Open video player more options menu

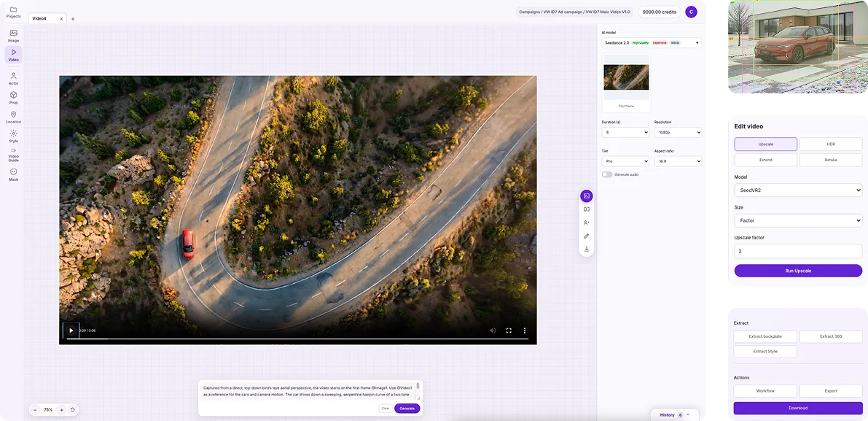coord(525,331)
